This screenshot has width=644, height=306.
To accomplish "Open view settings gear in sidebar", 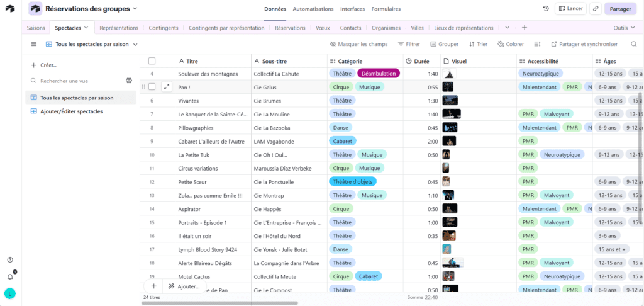I will 129,81.
